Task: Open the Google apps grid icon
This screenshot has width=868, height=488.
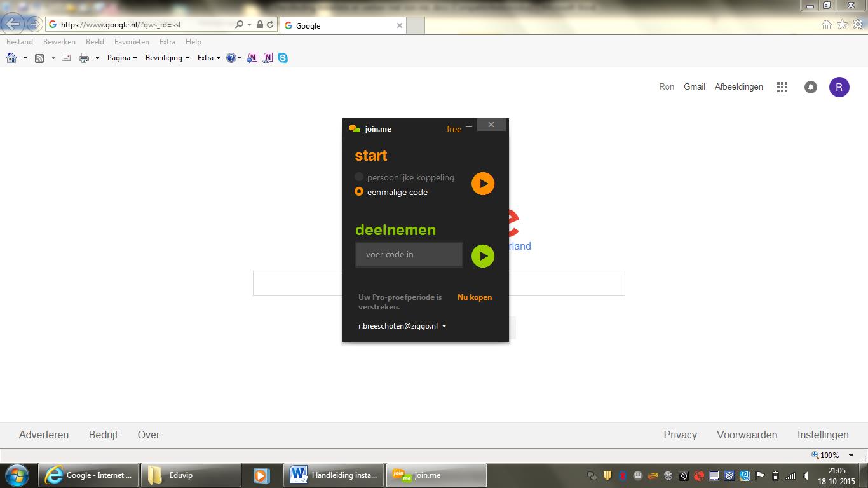Action: point(782,87)
